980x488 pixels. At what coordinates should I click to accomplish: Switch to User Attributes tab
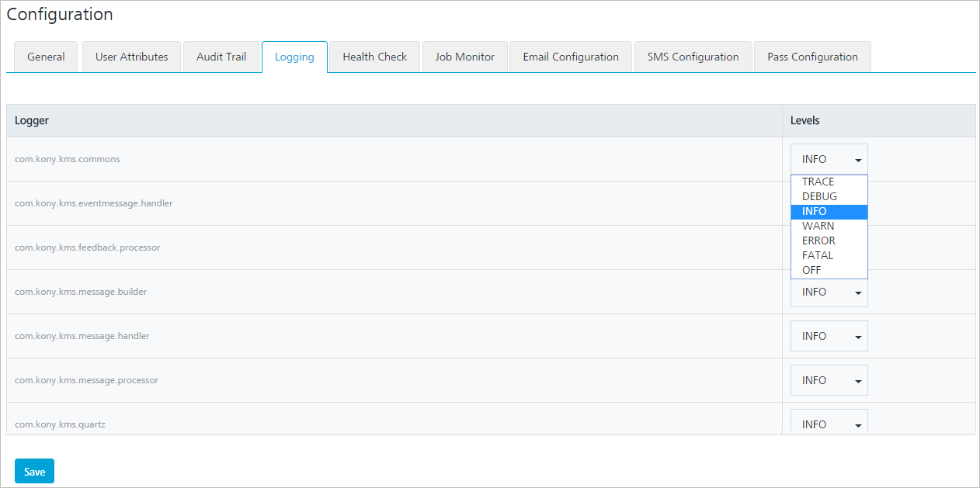(131, 57)
